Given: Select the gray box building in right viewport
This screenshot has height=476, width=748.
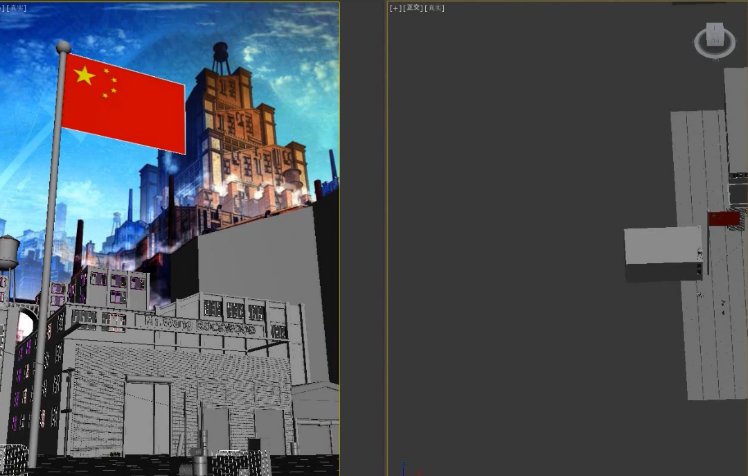Looking at the screenshot, I should coord(663,253).
